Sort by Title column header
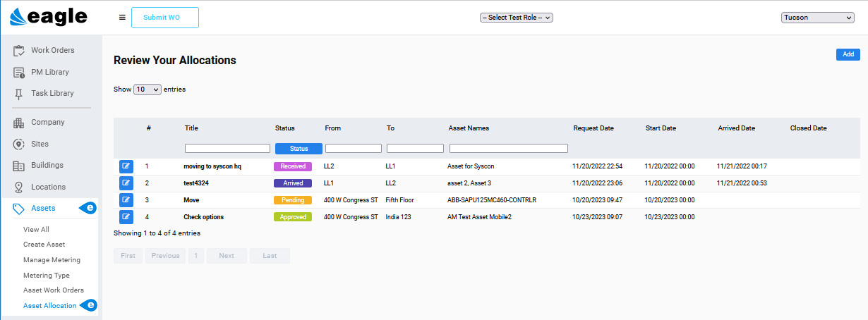Viewport: 868px width, 320px height. 191,128
